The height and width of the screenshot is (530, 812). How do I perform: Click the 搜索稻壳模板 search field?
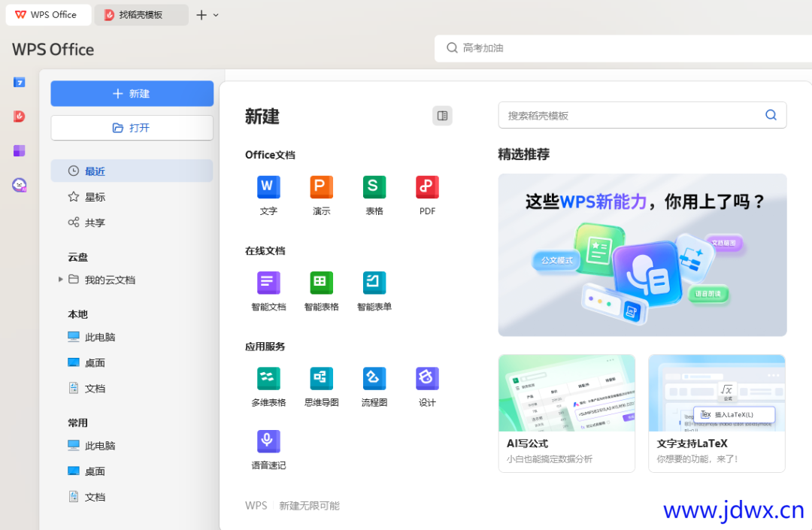[x=642, y=115]
